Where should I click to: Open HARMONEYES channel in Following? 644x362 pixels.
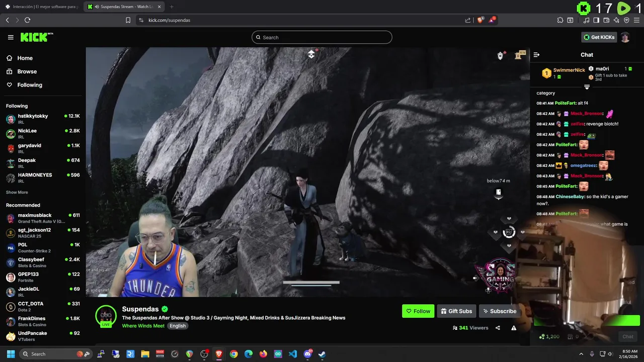[43, 177]
